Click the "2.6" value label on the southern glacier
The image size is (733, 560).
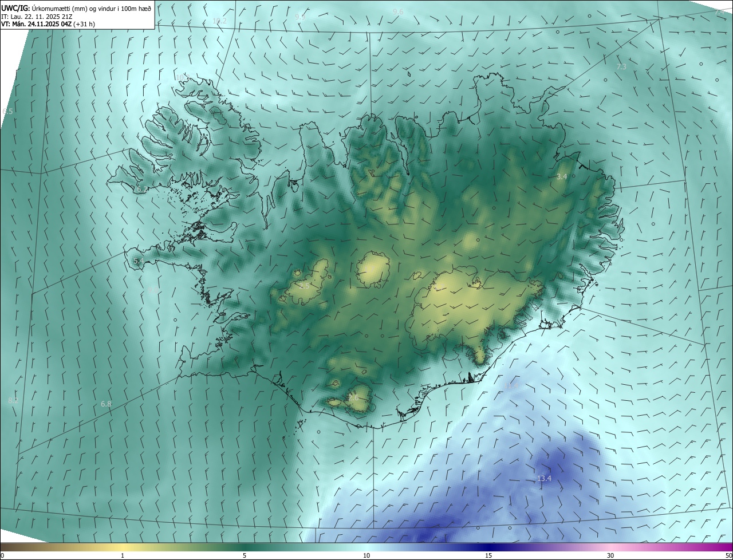pyautogui.click(x=353, y=397)
